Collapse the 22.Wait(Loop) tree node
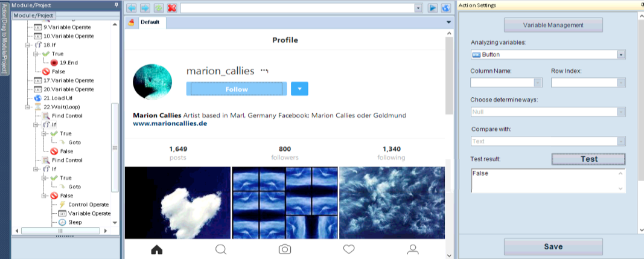The image size is (644, 259). click(28, 107)
